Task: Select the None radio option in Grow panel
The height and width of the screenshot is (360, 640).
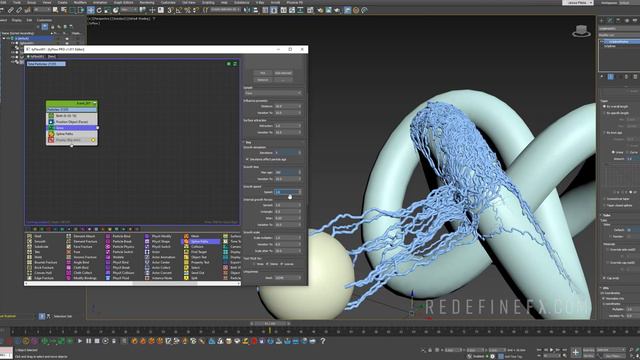Action: point(254,264)
